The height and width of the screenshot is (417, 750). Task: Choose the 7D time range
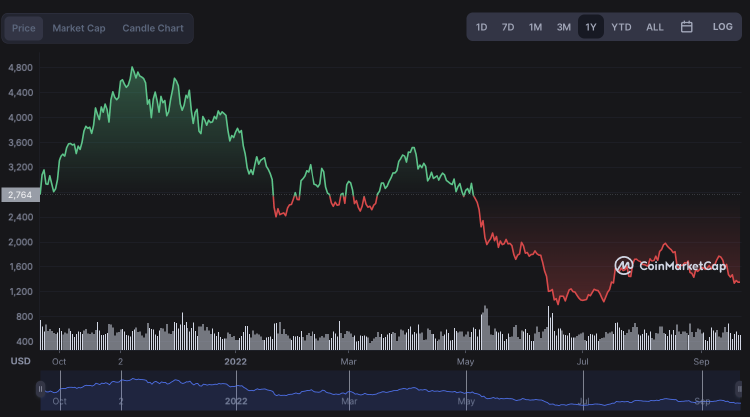(508, 27)
